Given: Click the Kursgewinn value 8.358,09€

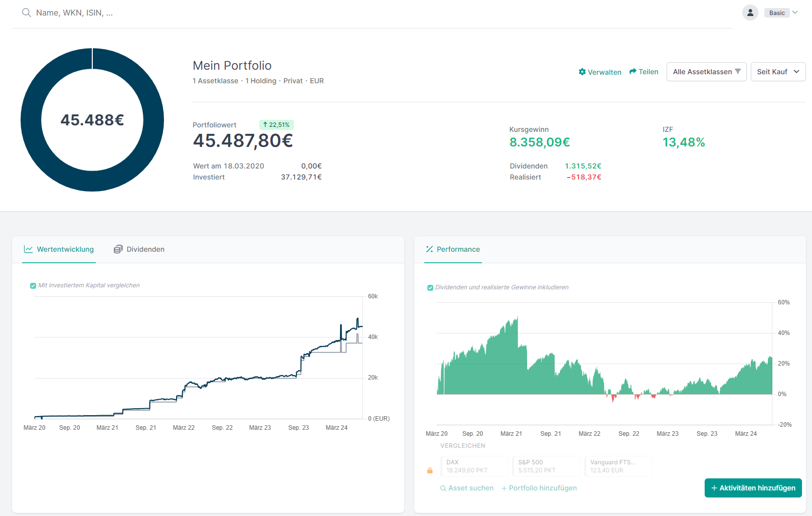Looking at the screenshot, I should click(540, 142).
